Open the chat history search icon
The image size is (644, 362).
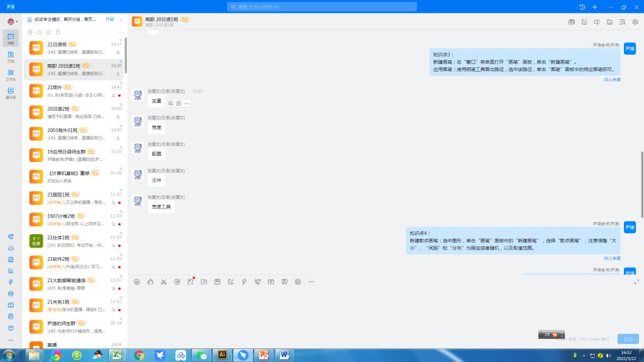click(x=622, y=22)
